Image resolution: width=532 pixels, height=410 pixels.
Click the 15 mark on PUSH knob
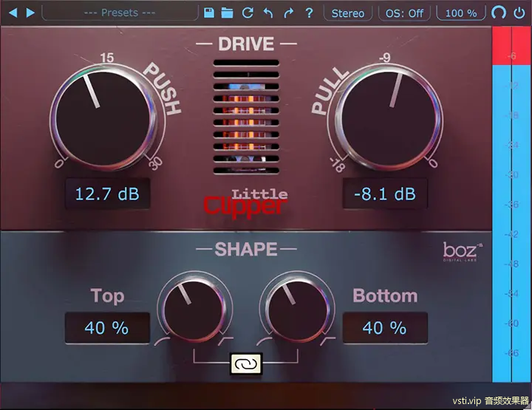pyautogui.click(x=107, y=58)
